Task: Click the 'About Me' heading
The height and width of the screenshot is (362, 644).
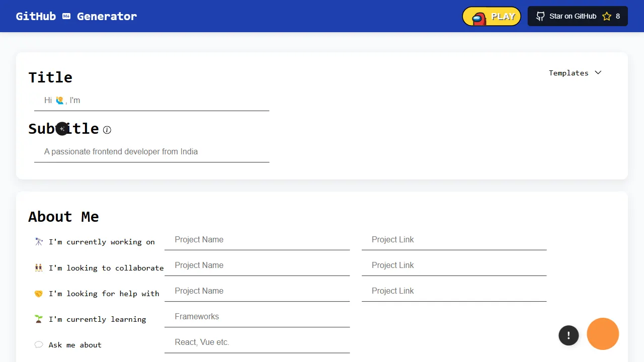Action: (63, 217)
